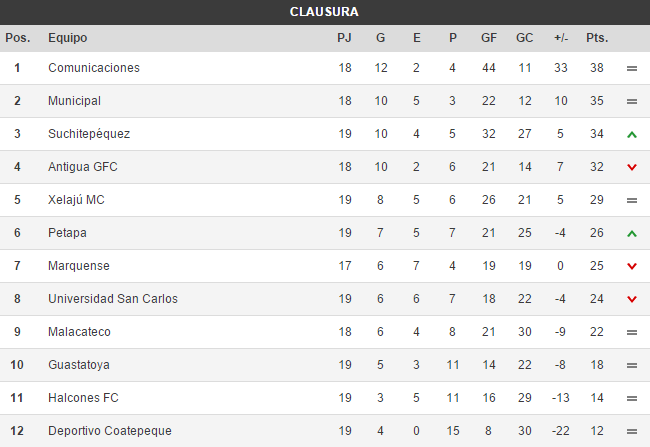Screen dimensions: 650x447
Task: Open the Municipal team link
Action: click(74, 101)
